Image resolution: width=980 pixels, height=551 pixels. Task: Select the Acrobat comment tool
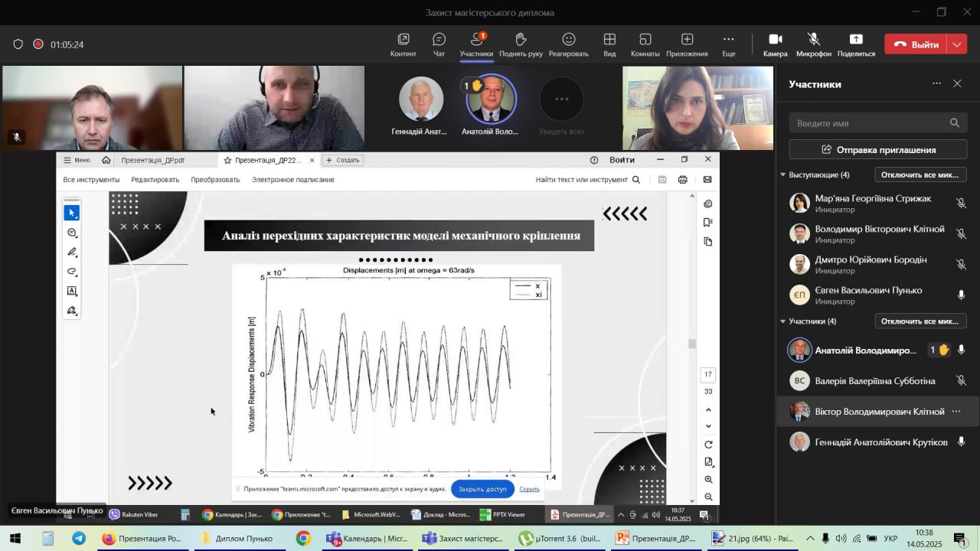[72, 233]
